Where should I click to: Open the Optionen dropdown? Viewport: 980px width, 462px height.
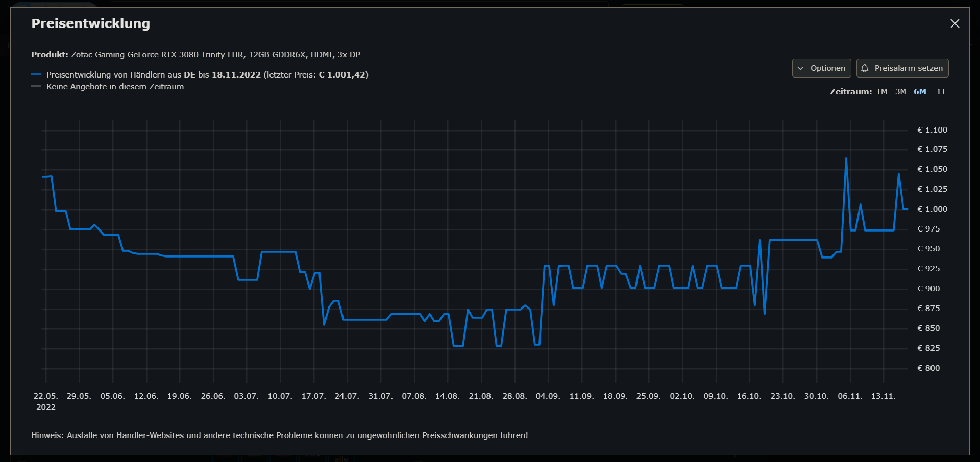[821, 68]
